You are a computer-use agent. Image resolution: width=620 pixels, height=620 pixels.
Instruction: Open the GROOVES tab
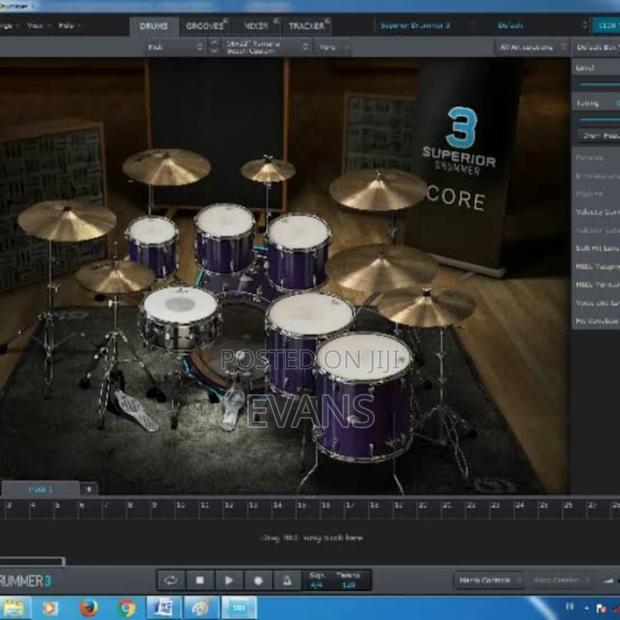tap(205, 26)
